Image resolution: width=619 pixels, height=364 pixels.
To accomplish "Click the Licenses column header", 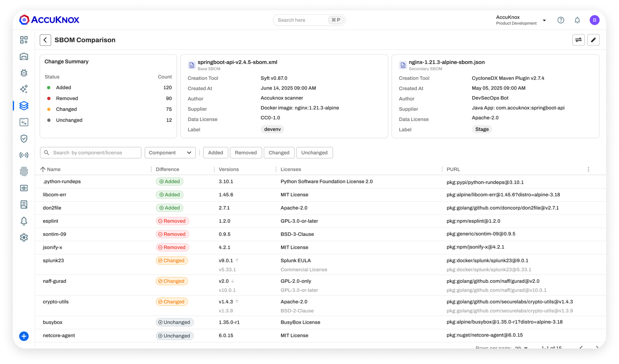I will pos(291,169).
